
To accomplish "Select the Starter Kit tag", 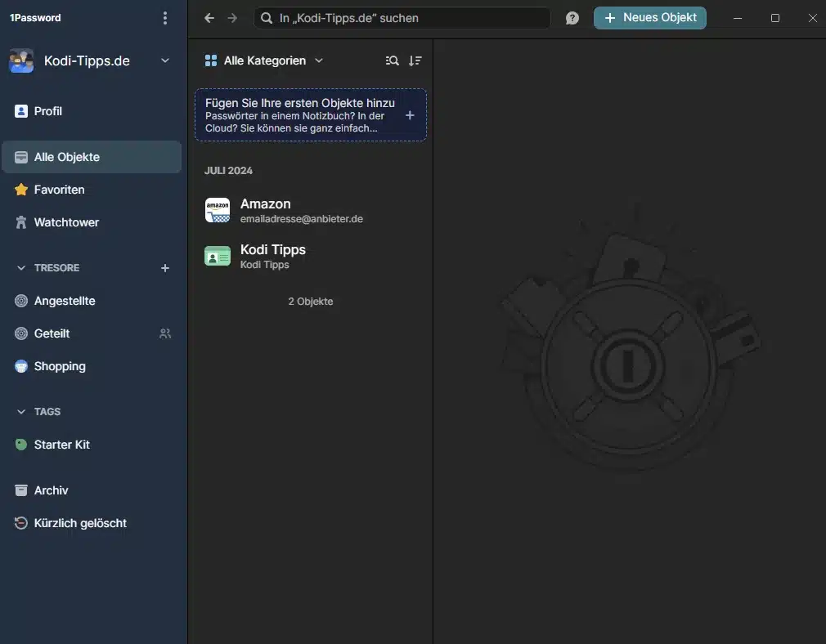I will click(x=92, y=445).
